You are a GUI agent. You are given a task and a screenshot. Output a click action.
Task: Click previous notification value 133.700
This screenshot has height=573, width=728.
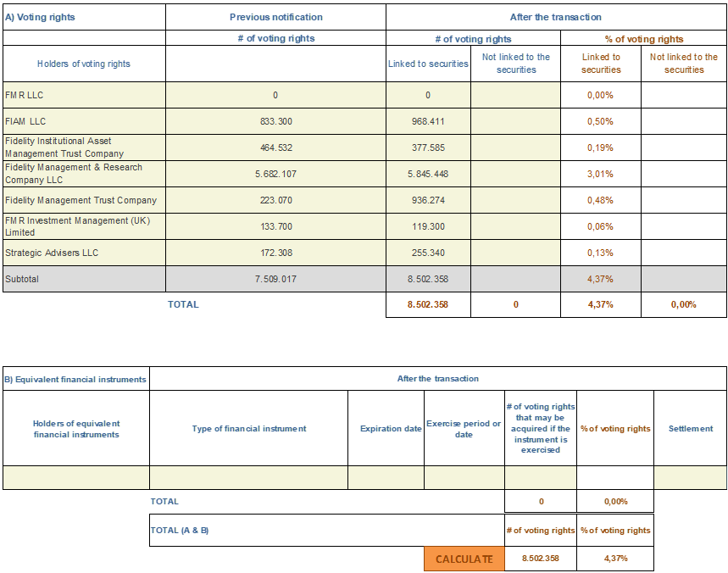(x=275, y=226)
